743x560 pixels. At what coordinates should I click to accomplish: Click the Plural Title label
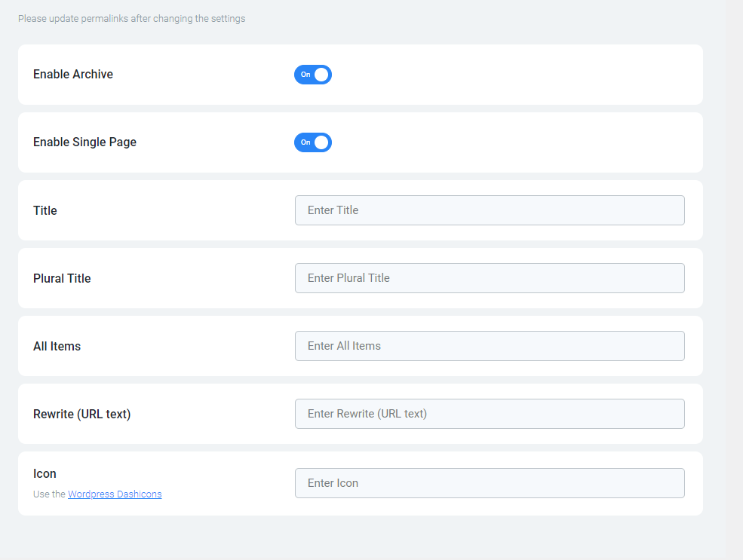(62, 278)
